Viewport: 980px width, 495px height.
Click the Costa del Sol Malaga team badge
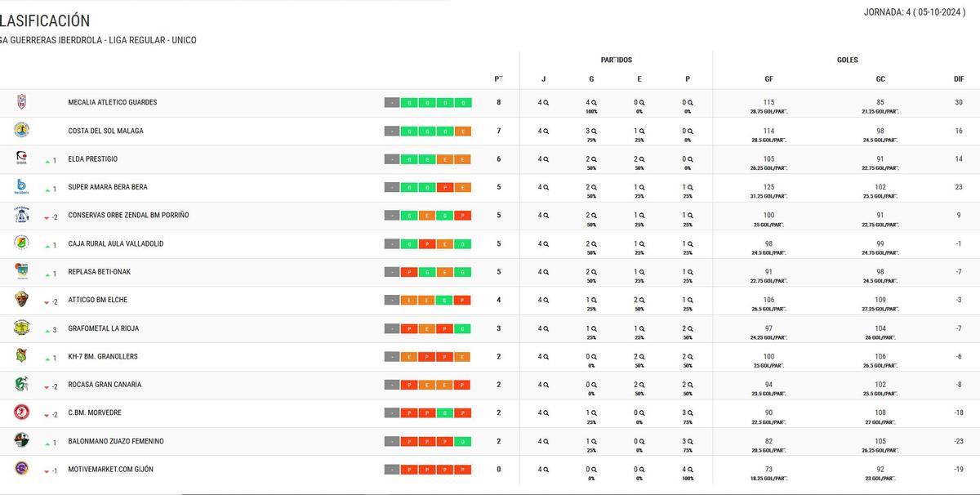point(22,130)
